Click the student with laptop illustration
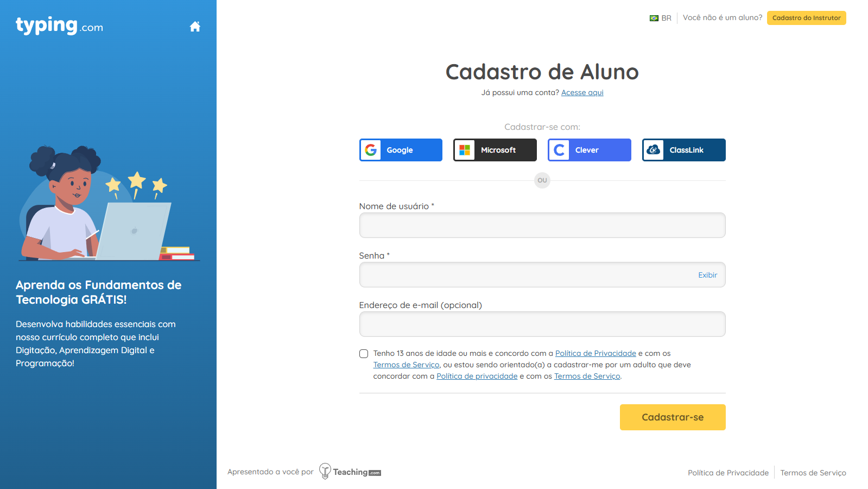The image size is (868, 489). click(109, 203)
